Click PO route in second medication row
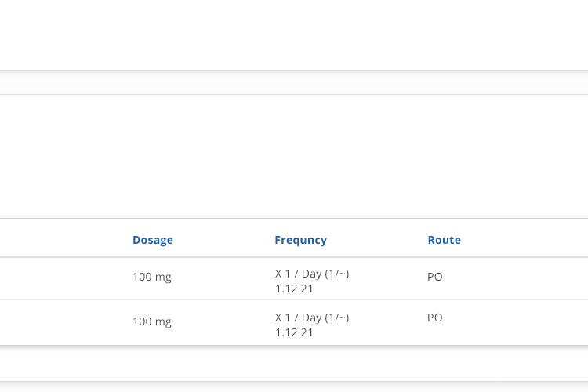 pyautogui.click(x=434, y=318)
